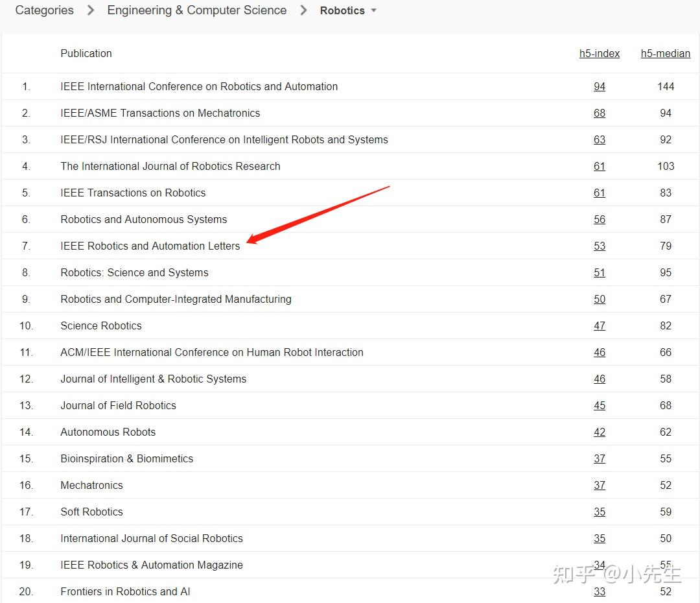Viewport: 700px width, 603px height.
Task: Select 'Robotics: Science and Systems' text
Action: 134,272
